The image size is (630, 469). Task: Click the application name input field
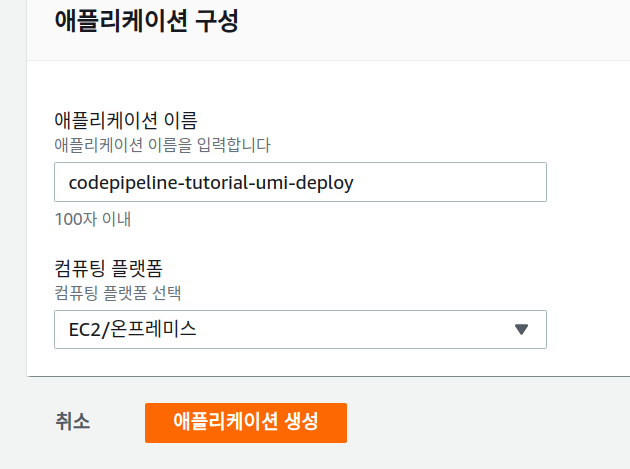click(x=300, y=182)
